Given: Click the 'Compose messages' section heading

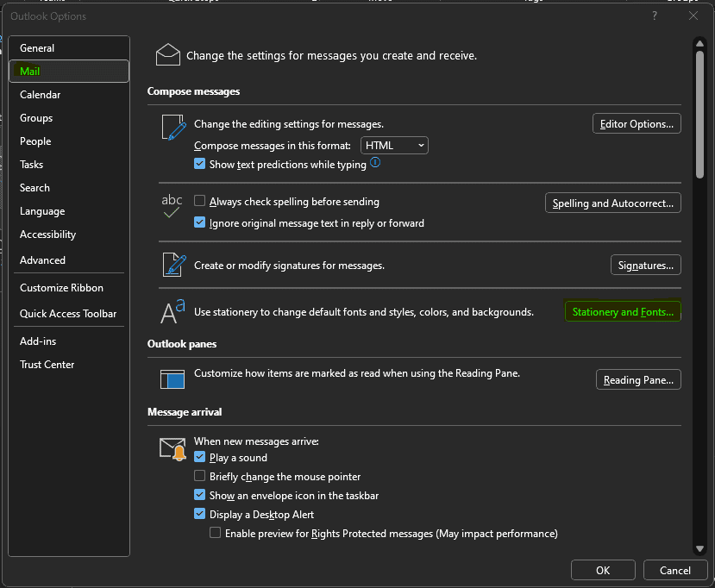Looking at the screenshot, I should pos(193,91).
